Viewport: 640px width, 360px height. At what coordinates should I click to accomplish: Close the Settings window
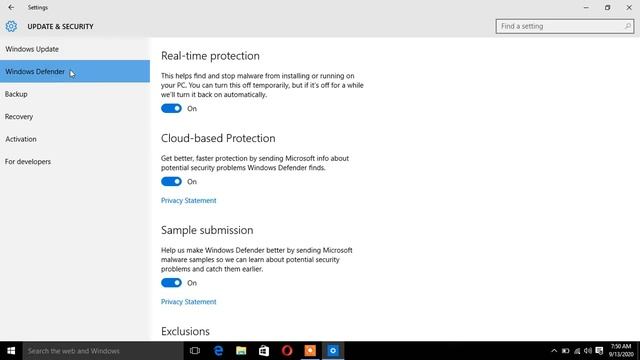tap(629, 7)
